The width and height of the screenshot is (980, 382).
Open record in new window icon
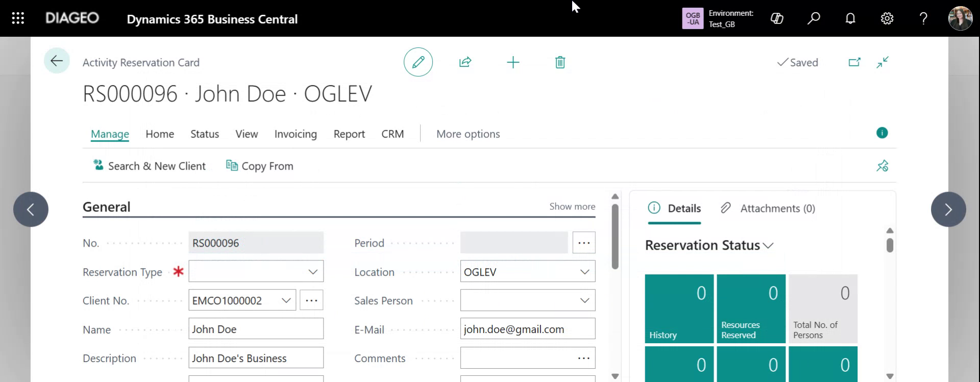tap(854, 62)
